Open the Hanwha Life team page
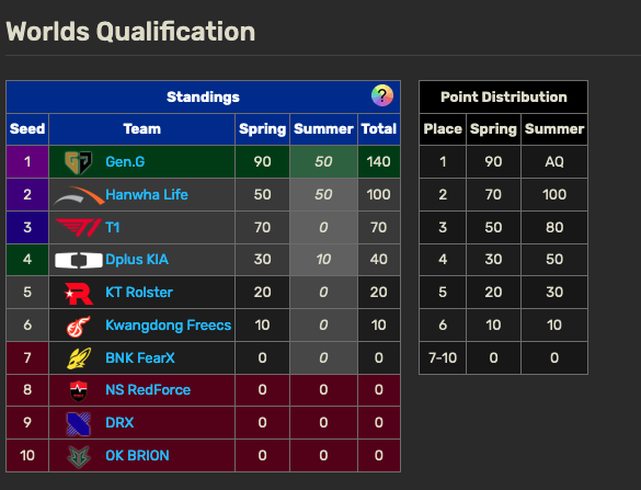 146,195
